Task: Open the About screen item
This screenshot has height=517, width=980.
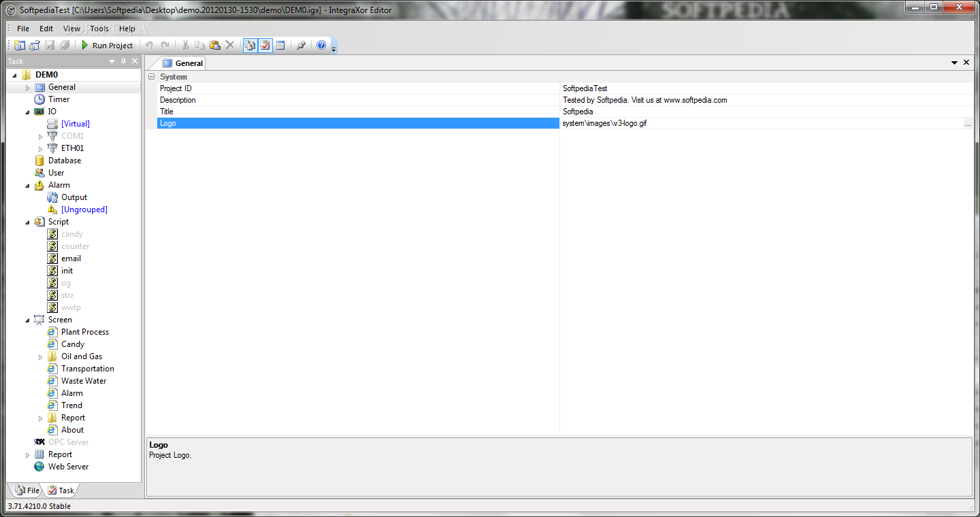Action: click(72, 430)
